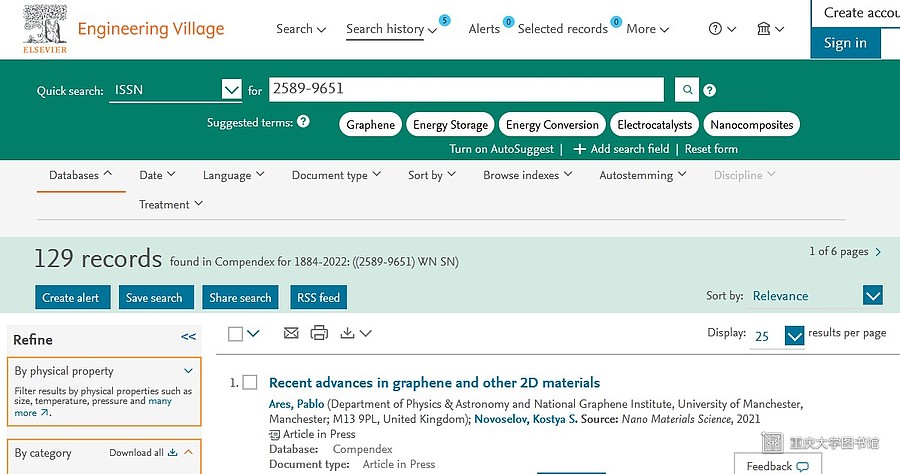Click the Elsevier tree logo
Viewport: 900px width, 474px height.
tap(45, 29)
